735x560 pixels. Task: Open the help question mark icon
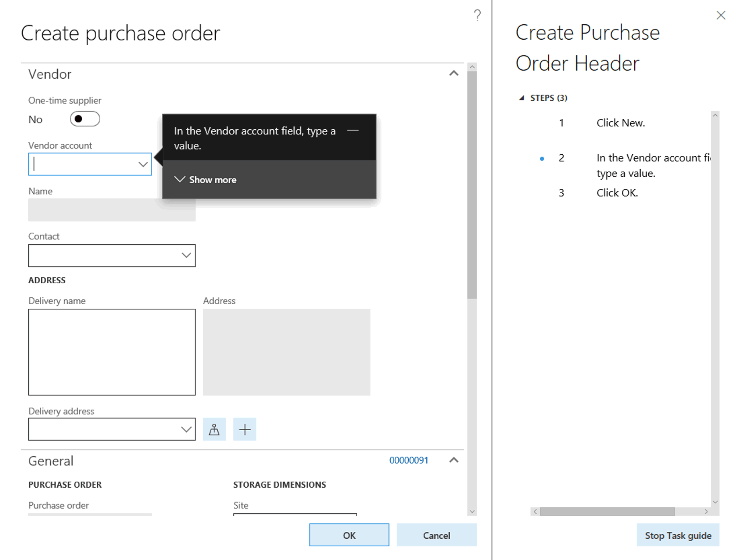click(x=477, y=15)
